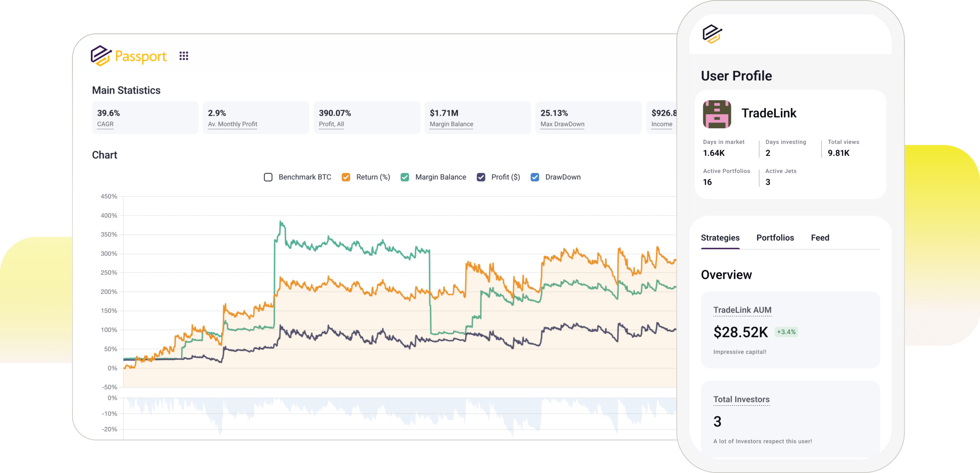The height and width of the screenshot is (473, 980).
Task: Click the Profit, All label
Action: (331, 124)
